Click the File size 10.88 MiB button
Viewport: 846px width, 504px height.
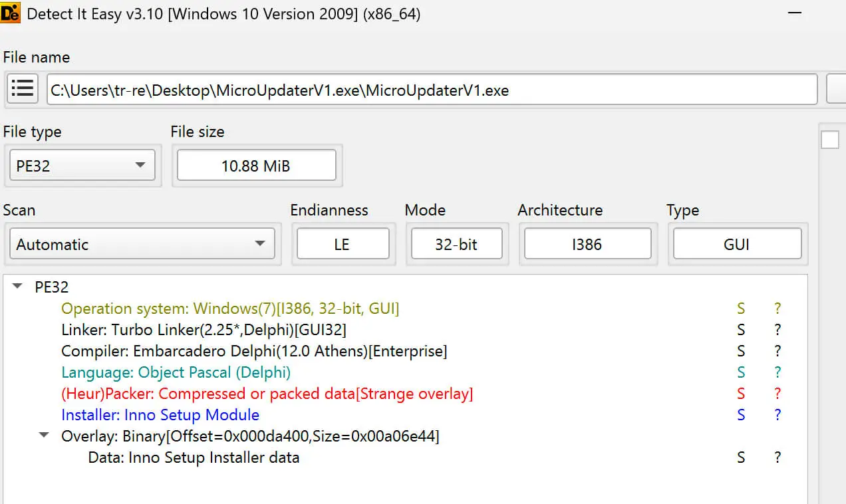pyautogui.click(x=257, y=166)
